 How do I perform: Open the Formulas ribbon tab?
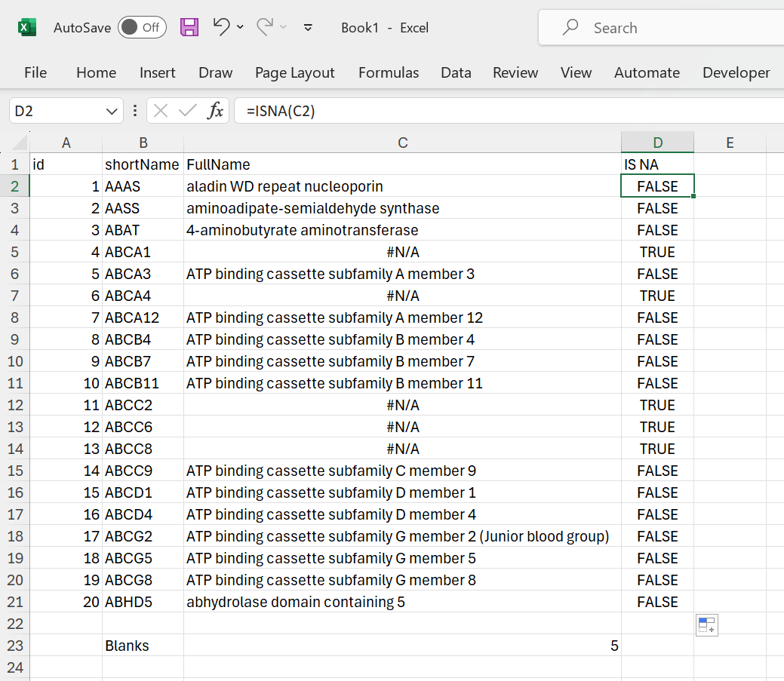[388, 72]
